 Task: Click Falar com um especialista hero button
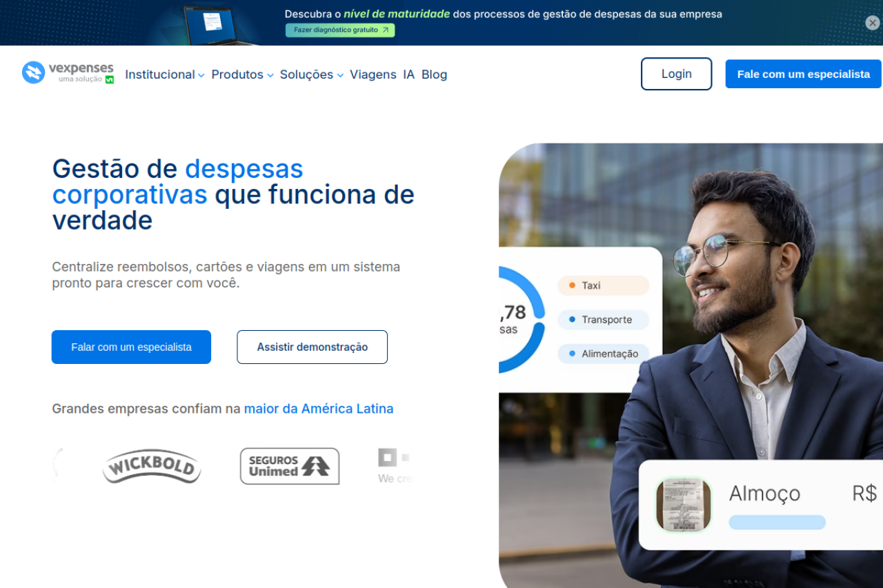(x=131, y=347)
